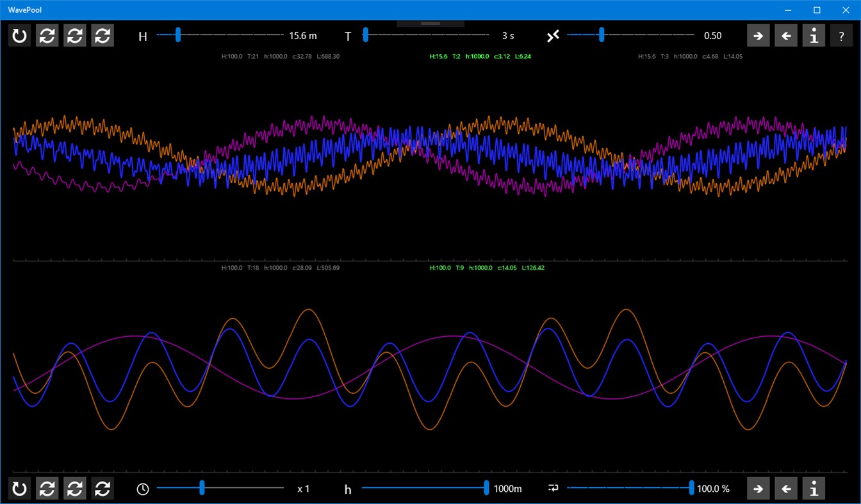The width and height of the screenshot is (861, 504).
Task: Click the clock icon for time scaling
Action: [x=142, y=488]
